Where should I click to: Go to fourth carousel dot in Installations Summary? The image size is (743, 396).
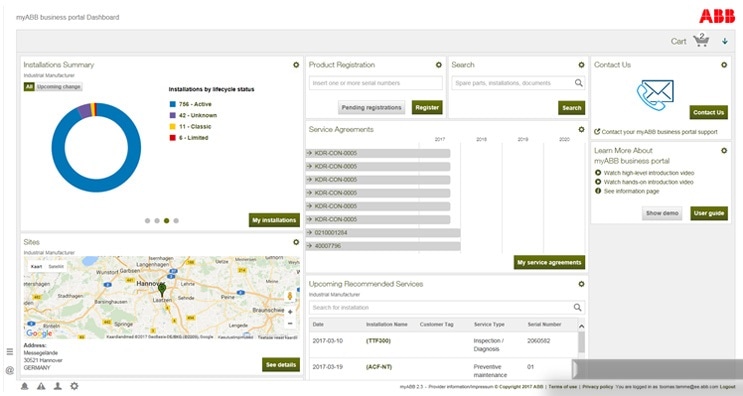(176, 221)
